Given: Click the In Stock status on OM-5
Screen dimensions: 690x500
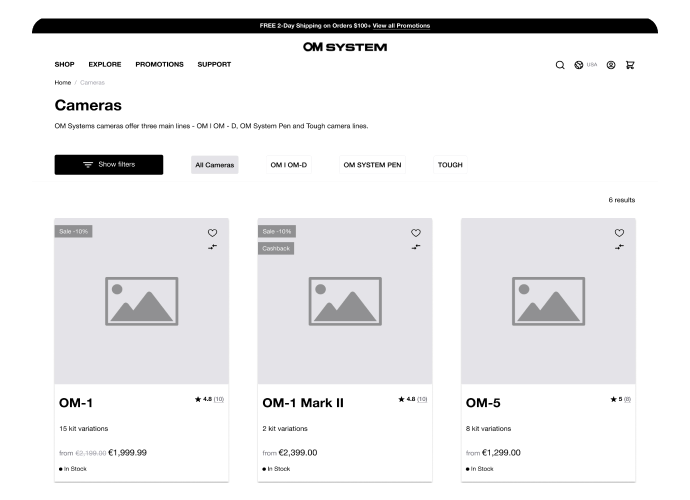Looking at the screenshot, I should (x=480, y=469).
